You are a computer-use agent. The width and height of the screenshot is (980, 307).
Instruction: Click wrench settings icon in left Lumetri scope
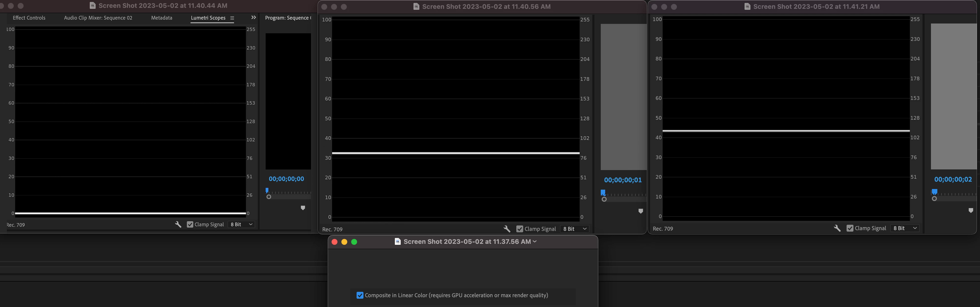click(x=178, y=224)
